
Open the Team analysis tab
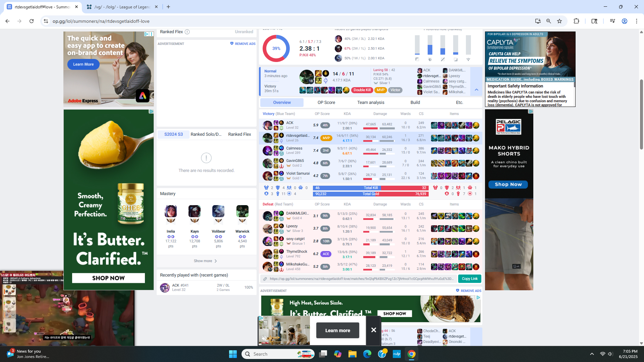click(x=371, y=103)
